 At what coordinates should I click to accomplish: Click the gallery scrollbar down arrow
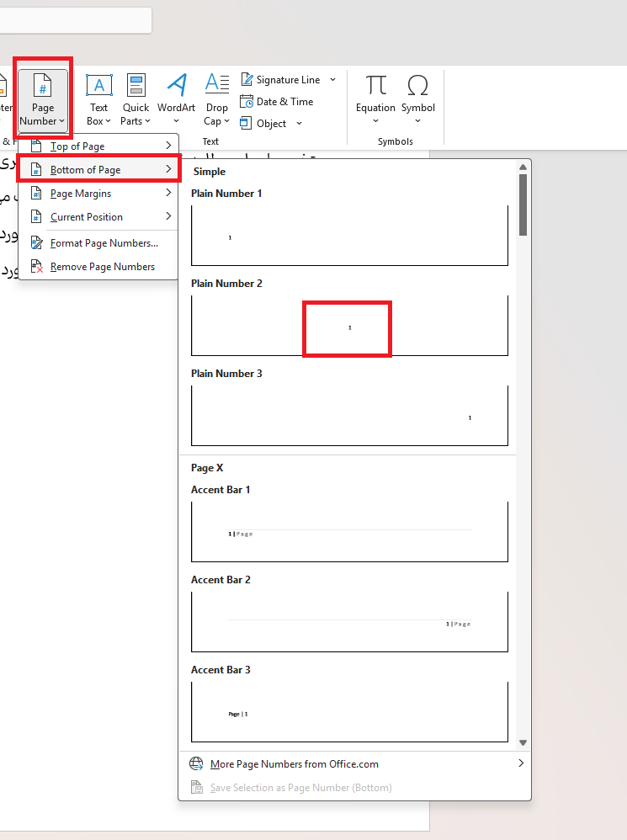click(523, 742)
